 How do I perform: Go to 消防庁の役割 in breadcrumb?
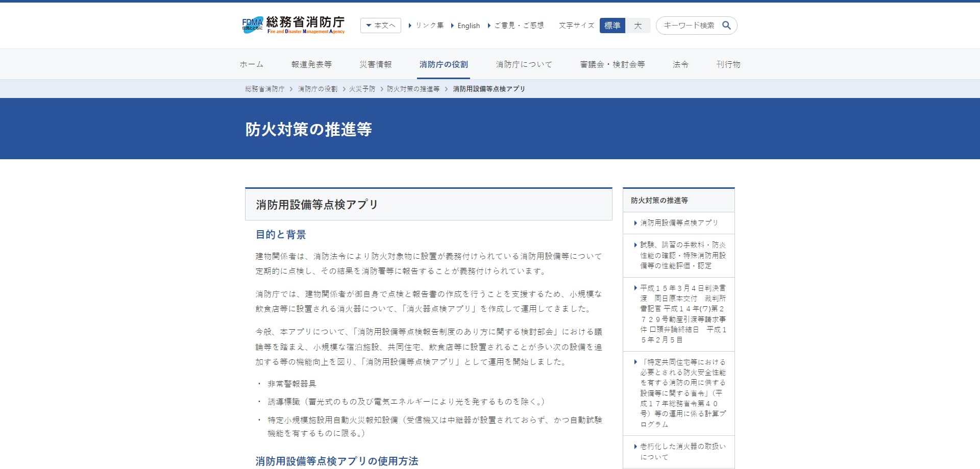(317, 89)
